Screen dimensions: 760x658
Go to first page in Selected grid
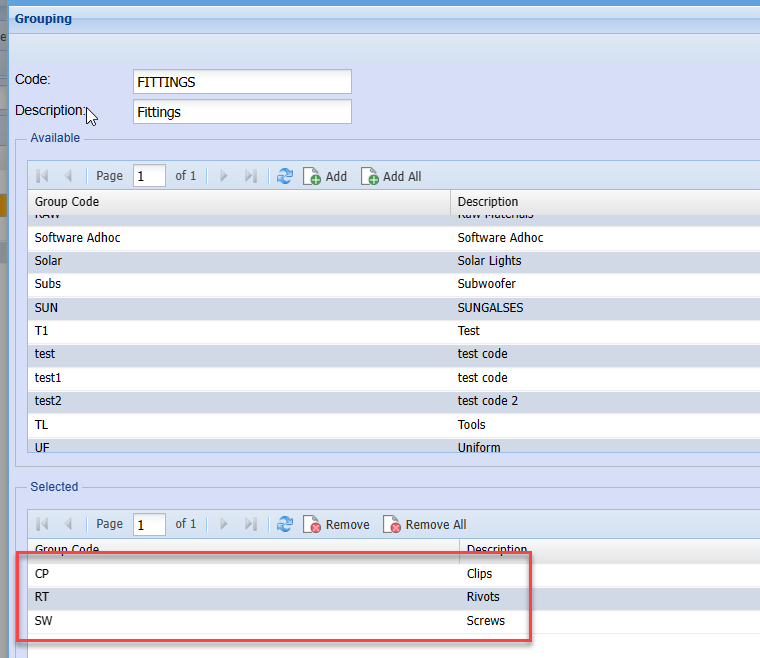pos(42,524)
